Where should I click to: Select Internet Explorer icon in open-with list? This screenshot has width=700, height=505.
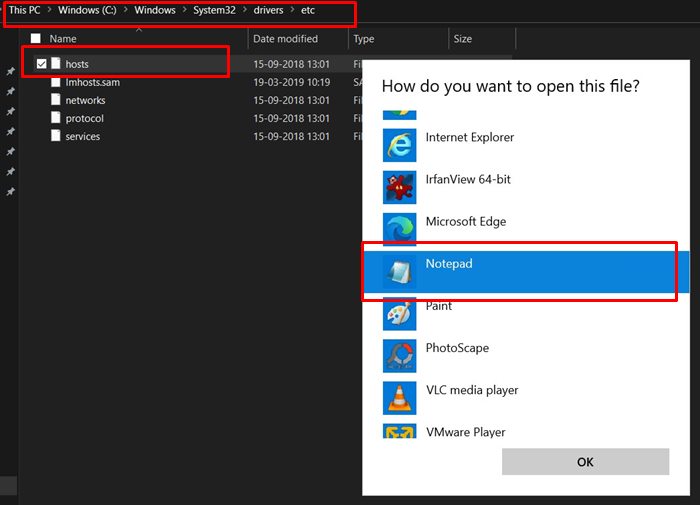(400, 146)
